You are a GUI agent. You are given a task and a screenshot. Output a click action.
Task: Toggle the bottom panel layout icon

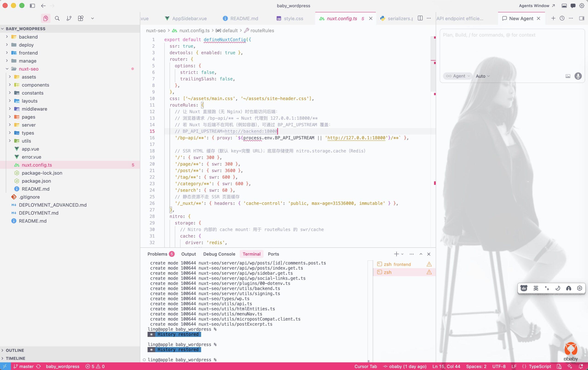click(x=564, y=6)
